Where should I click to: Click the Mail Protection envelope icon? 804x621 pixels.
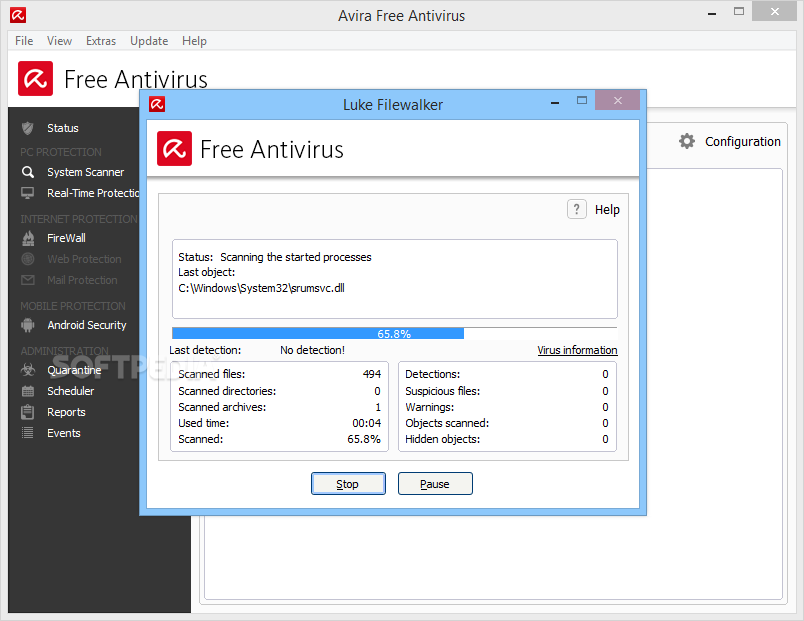coord(28,280)
